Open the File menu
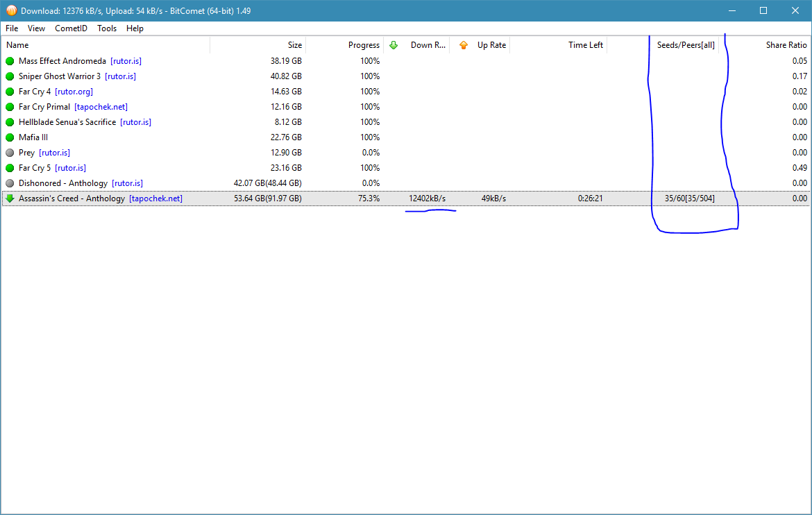 tap(12, 28)
